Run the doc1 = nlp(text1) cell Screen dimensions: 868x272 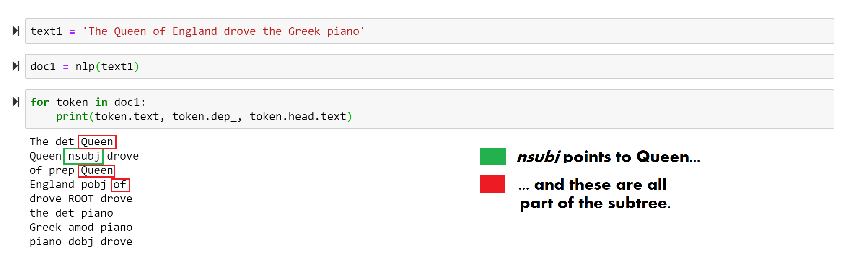[x=16, y=66]
